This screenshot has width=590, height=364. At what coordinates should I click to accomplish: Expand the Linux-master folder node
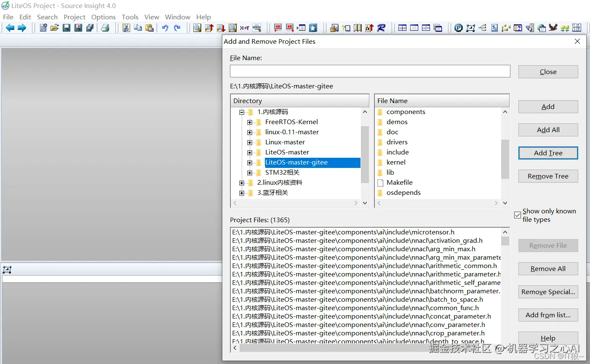(250, 142)
